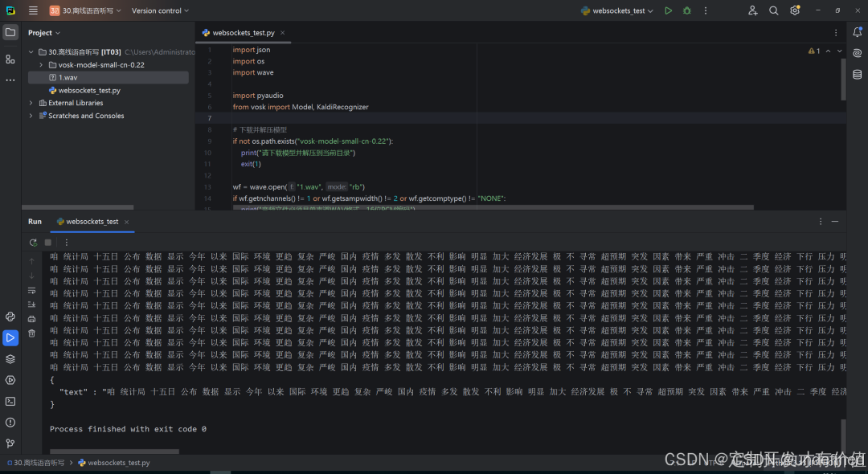Show more tool windows in the left sidebar
This screenshot has height=474, width=868.
[10, 80]
